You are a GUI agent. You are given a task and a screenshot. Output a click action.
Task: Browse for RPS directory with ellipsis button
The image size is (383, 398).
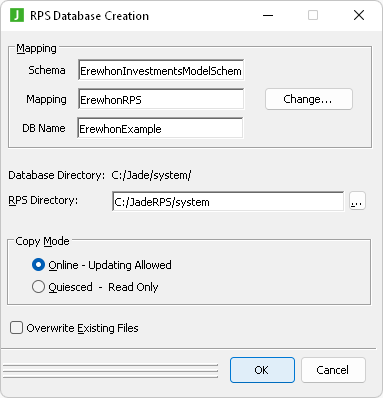point(357,201)
